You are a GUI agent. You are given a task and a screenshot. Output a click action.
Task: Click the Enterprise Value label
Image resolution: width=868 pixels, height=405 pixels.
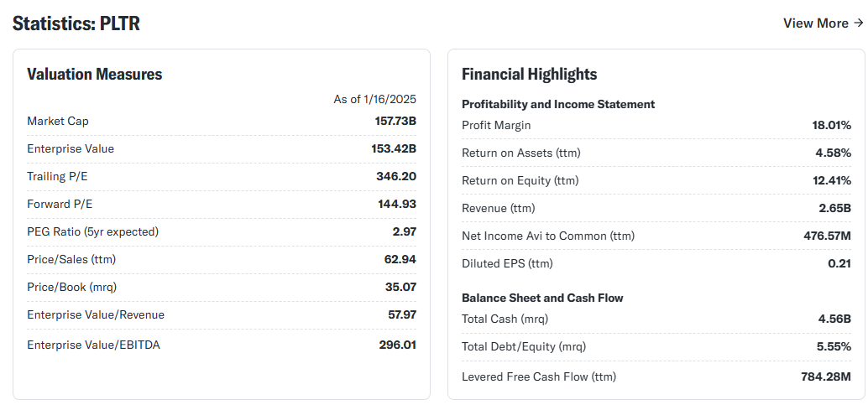tap(71, 148)
